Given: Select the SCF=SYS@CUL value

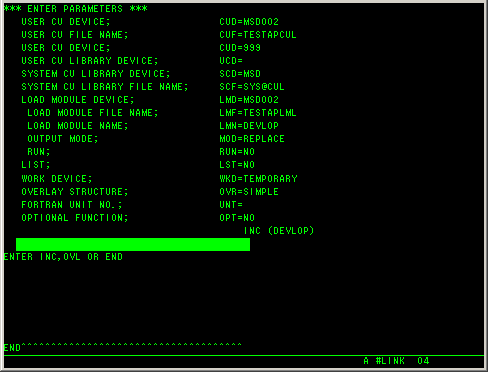Looking at the screenshot, I should [x=252, y=87].
